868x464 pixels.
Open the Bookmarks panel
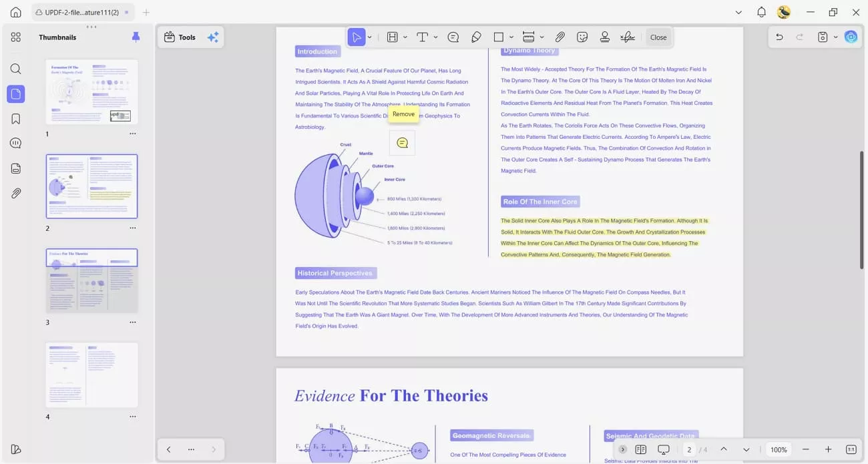15,118
